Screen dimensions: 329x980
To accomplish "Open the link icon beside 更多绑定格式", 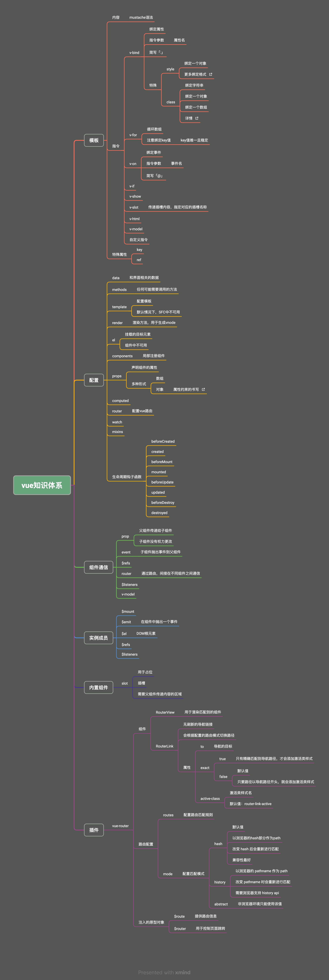I will 211,75.
